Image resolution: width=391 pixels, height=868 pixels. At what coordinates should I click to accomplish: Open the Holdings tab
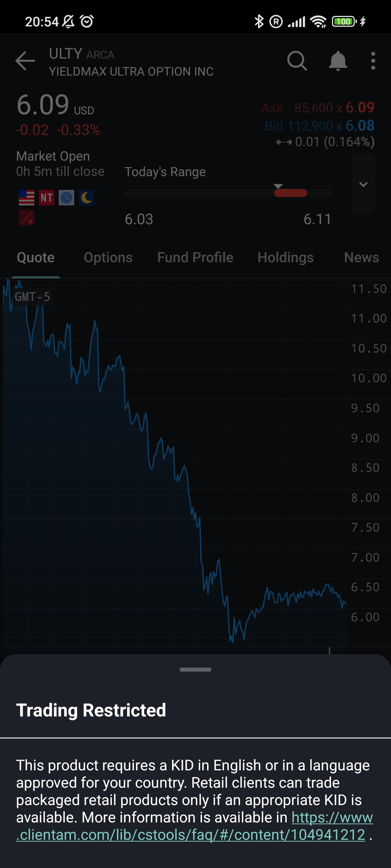point(286,258)
